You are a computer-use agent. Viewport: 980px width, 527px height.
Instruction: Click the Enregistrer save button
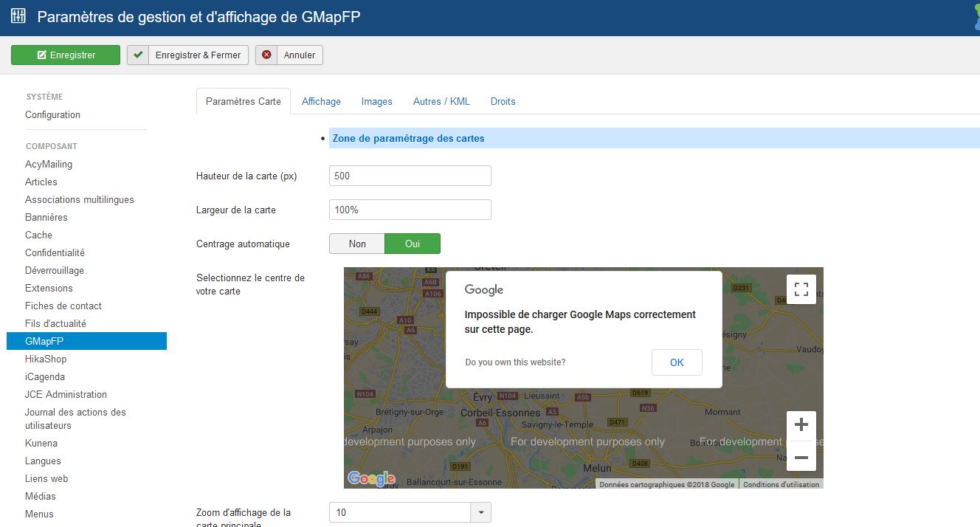[x=66, y=55]
